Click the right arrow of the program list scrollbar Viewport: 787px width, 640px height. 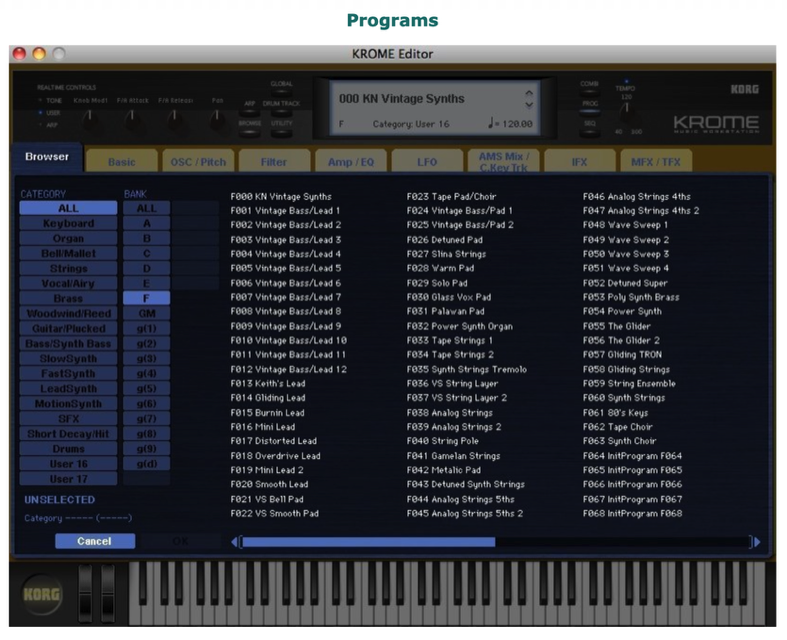point(757,542)
